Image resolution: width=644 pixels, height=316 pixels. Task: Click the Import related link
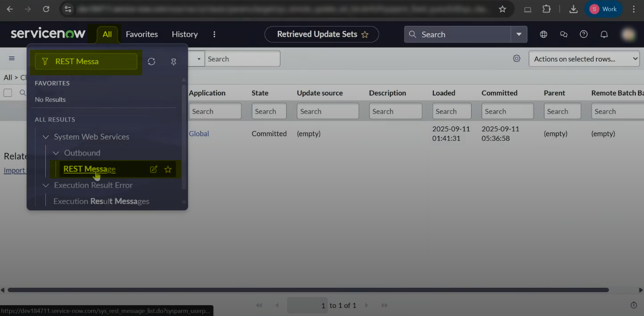(x=14, y=170)
